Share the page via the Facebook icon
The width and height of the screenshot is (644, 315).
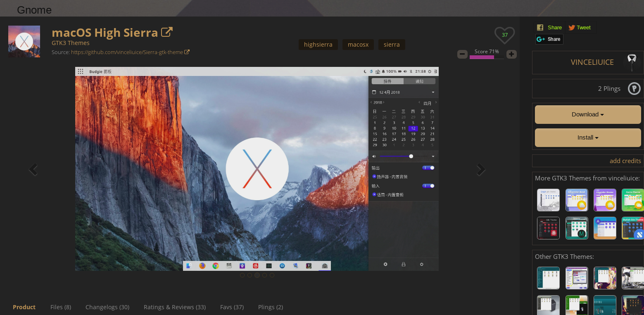click(x=540, y=28)
